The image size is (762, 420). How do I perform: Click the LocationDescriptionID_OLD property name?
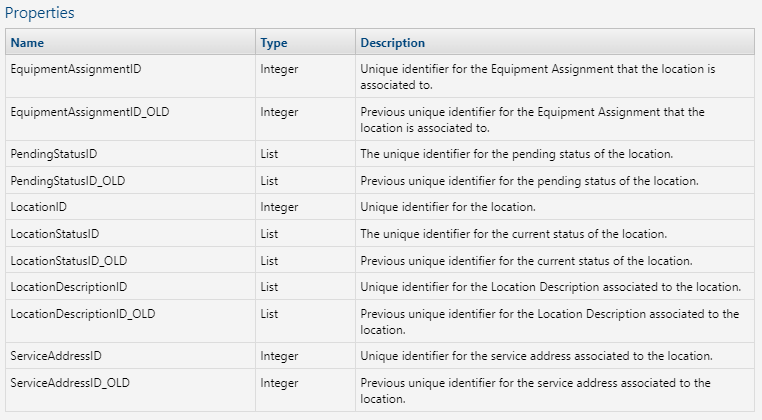83,314
